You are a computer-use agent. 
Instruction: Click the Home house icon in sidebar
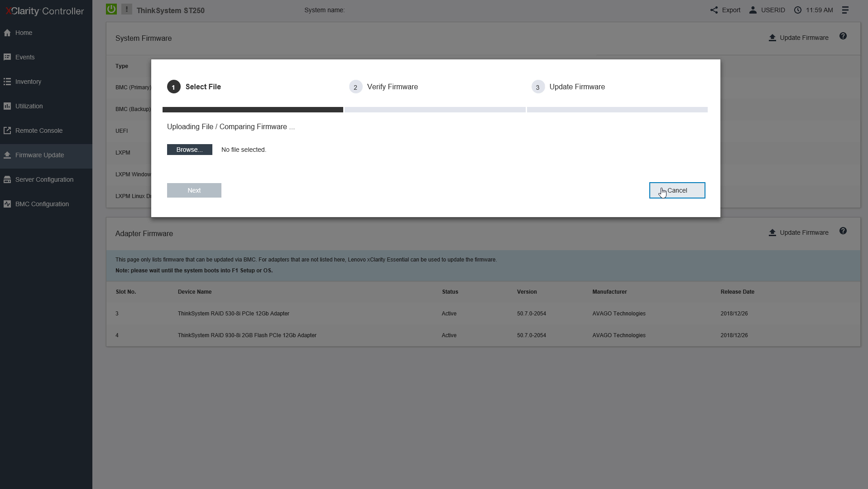[7, 33]
